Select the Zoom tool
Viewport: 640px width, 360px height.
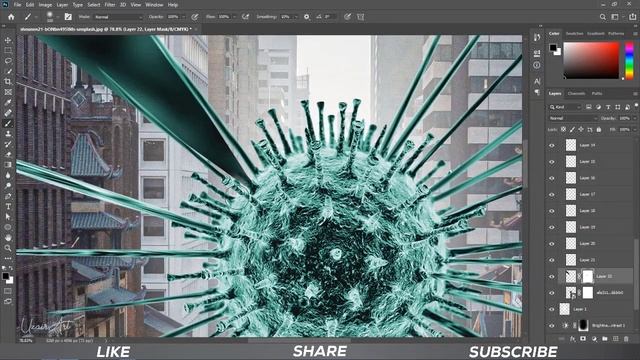pos(8,248)
